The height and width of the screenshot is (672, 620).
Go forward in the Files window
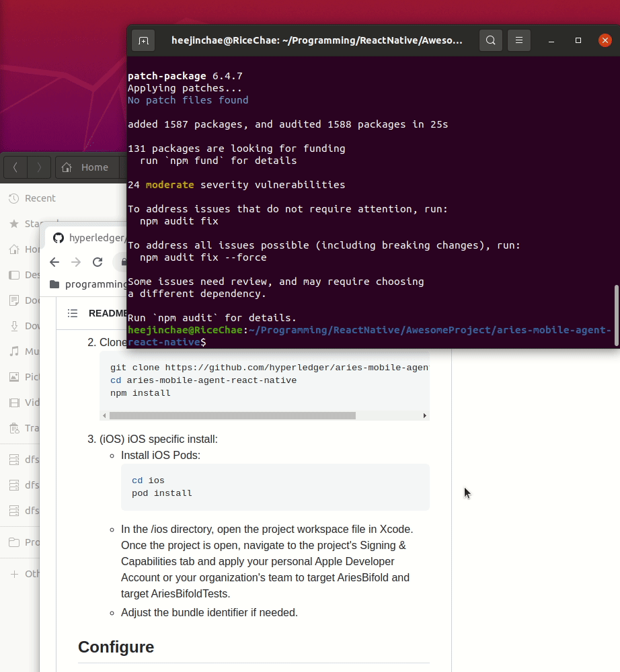tap(39, 167)
